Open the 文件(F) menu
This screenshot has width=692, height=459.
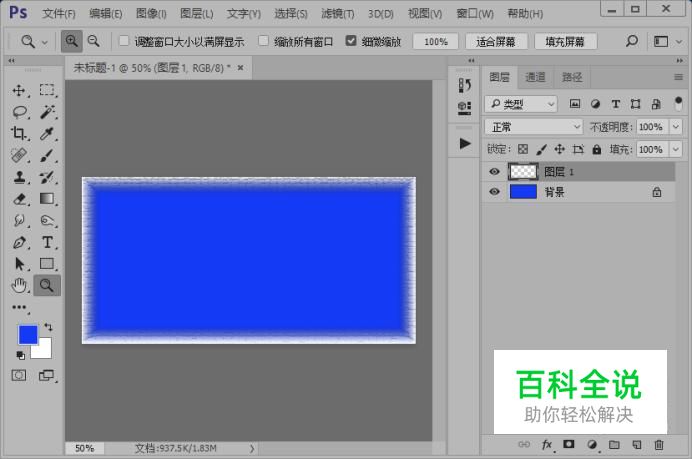click(x=59, y=14)
